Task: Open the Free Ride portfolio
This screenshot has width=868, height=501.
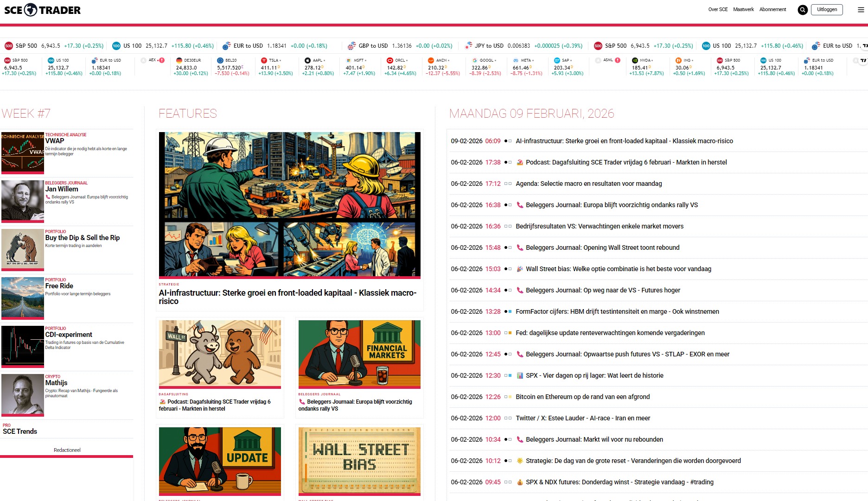Action: [59, 286]
